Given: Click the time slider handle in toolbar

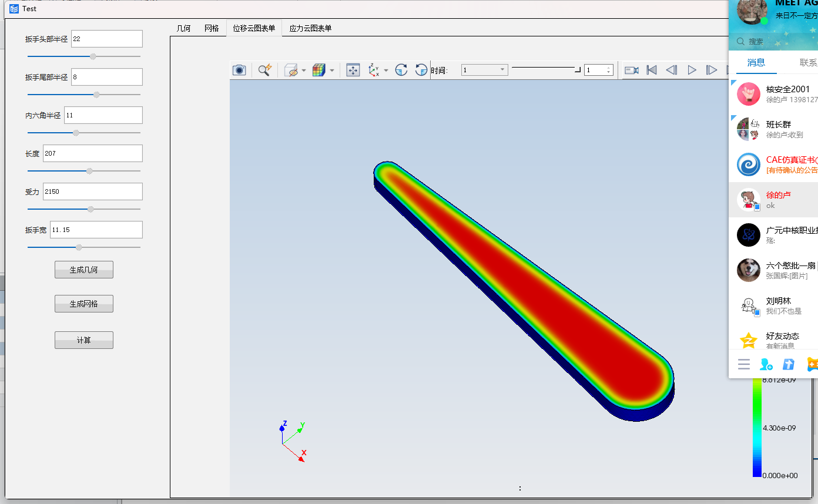Looking at the screenshot, I should [x=578, y=69].
